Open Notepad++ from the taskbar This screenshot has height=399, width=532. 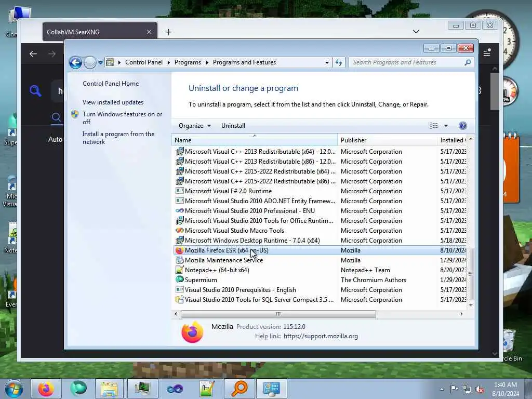click(x=207, y=389)
